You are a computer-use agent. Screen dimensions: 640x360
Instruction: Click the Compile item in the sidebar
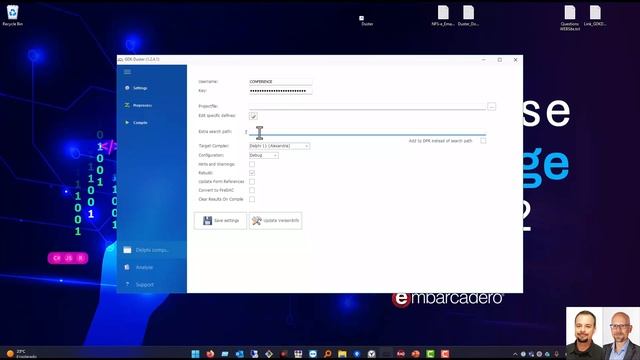tap(152, 122)
